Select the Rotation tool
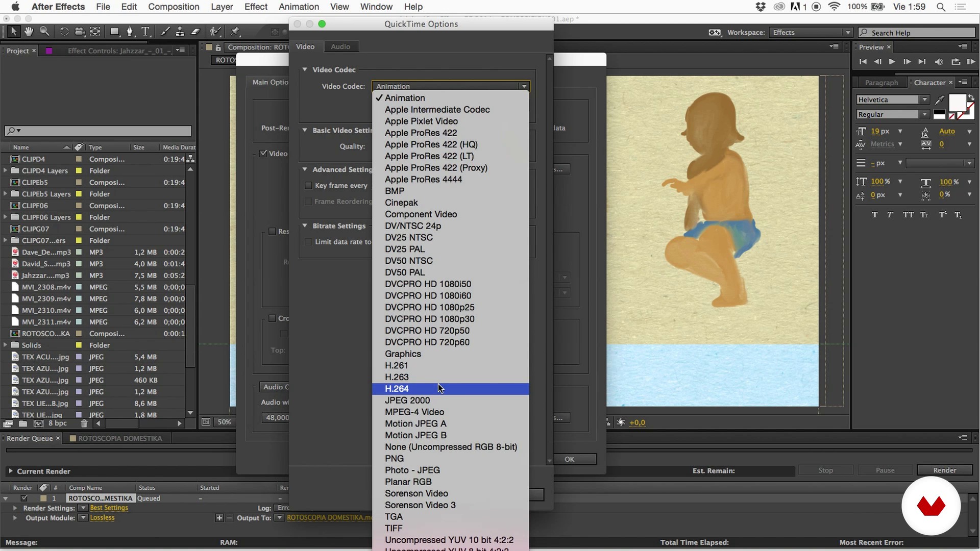Screen dimensions: 980x551 point(64,32)
